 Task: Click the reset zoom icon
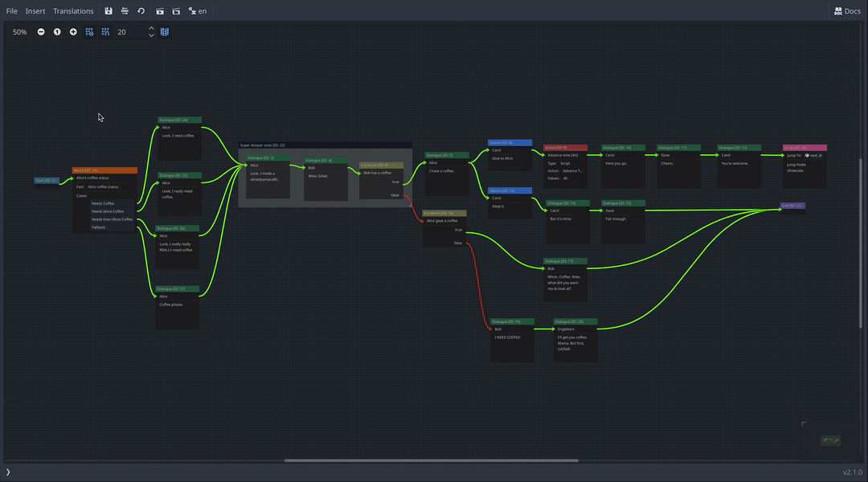57,32
